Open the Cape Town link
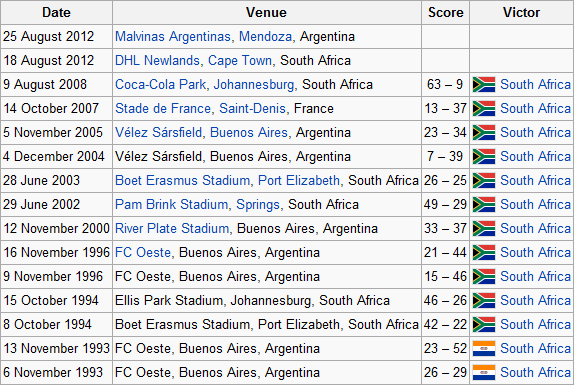The width and height of the screenshot is (574, 385). point(240,60)
